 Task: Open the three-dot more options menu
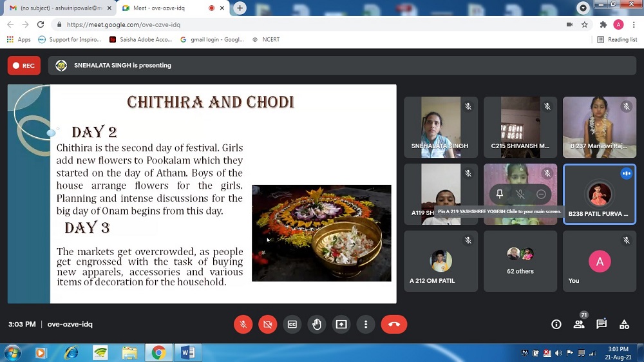pyautogui.click(x=365, y=324)
